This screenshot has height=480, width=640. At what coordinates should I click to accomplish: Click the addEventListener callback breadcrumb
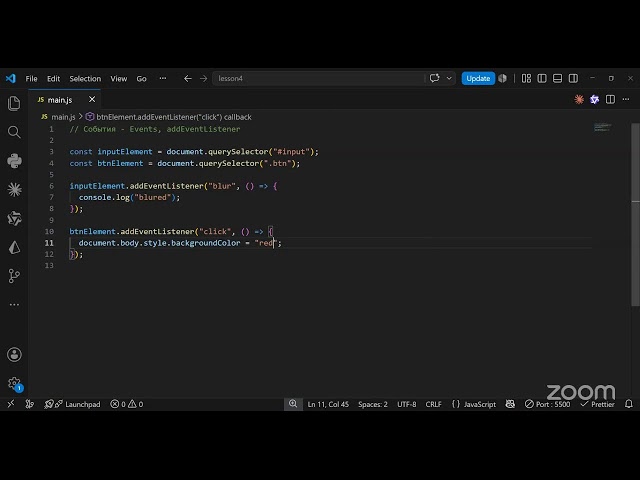[174, 117]
